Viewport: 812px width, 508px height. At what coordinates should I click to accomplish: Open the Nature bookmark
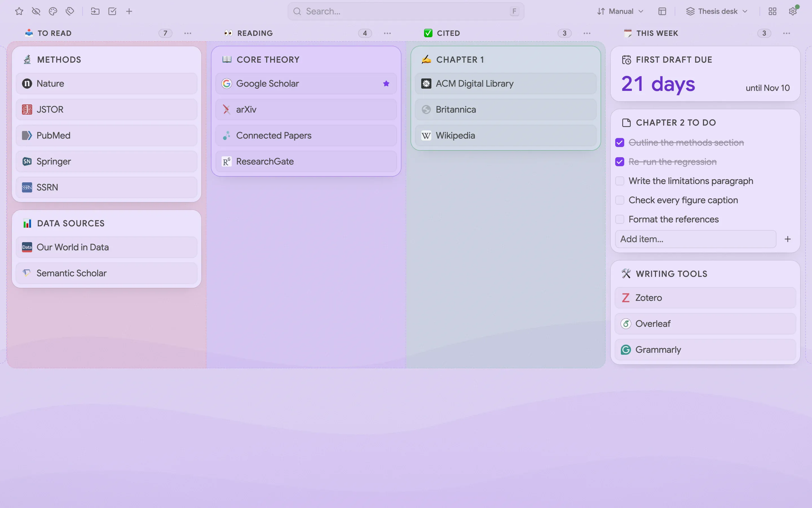[106, 84]
